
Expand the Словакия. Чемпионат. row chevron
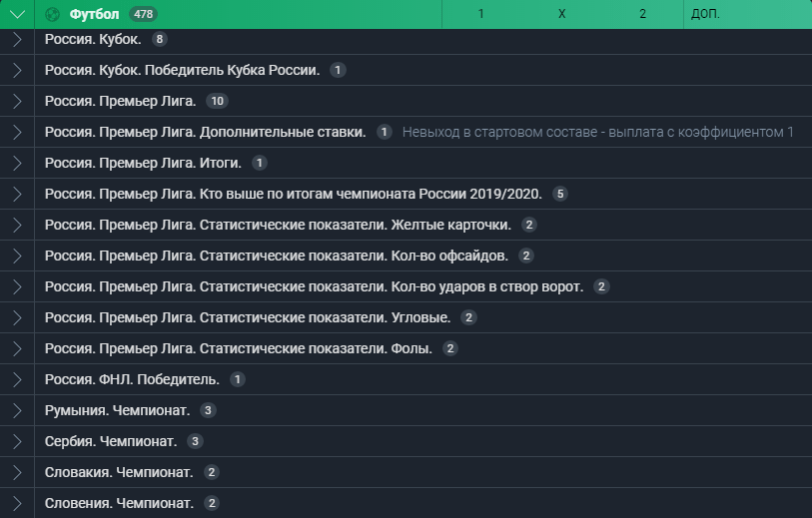(17, 472)
